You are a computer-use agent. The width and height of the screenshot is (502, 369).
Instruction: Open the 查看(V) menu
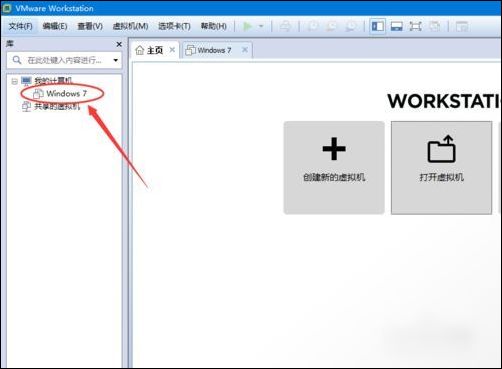click(90, 26)
